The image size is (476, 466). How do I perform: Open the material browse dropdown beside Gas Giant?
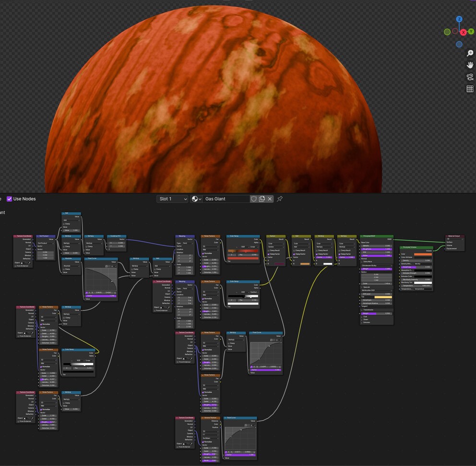tap(196, 199)
